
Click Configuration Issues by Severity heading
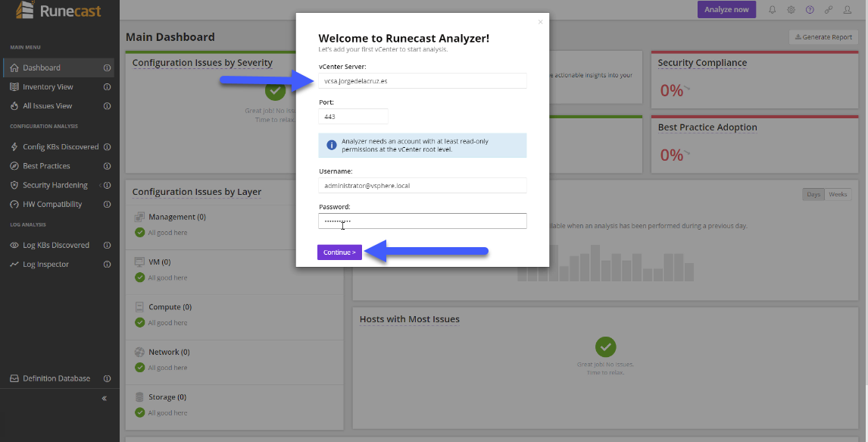click(x=202, y=63)
